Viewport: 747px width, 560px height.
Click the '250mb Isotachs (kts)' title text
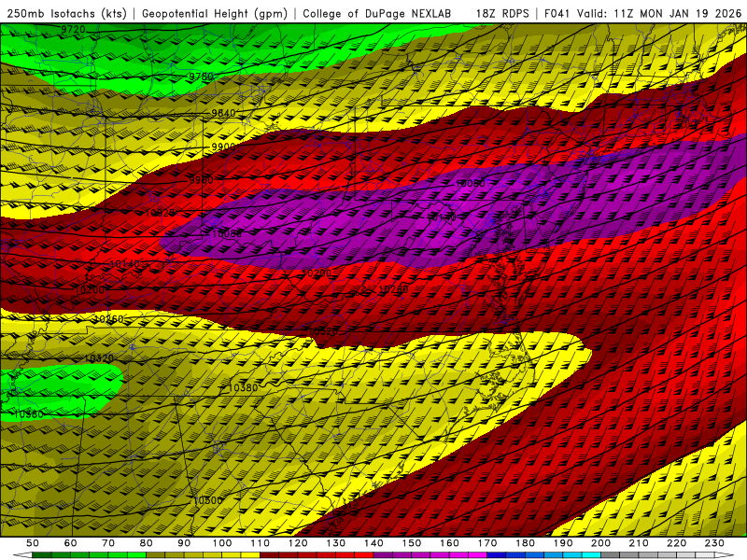point(67,14)
